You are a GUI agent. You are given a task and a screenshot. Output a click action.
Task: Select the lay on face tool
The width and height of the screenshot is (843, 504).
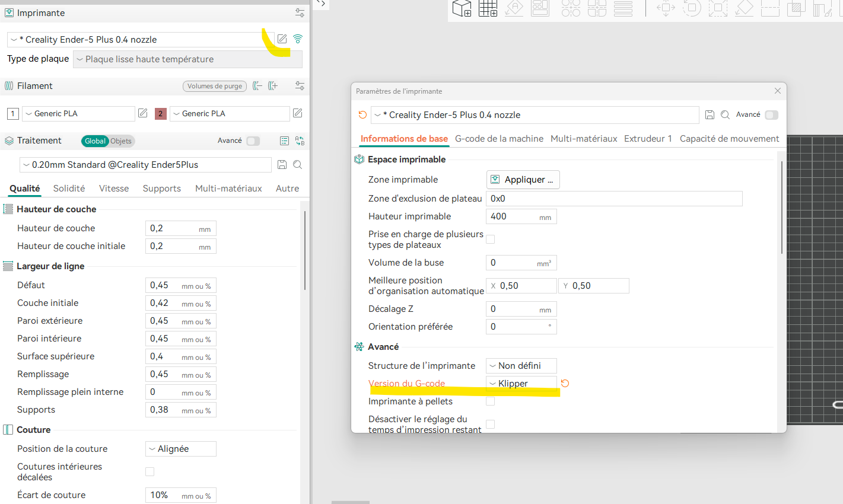tap(744, 8)
